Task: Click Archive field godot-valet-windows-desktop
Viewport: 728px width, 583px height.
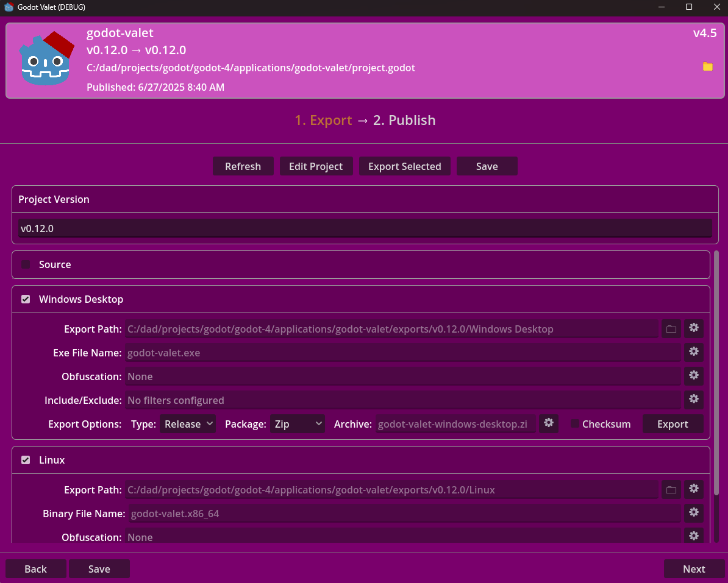Action: point(455,424)
